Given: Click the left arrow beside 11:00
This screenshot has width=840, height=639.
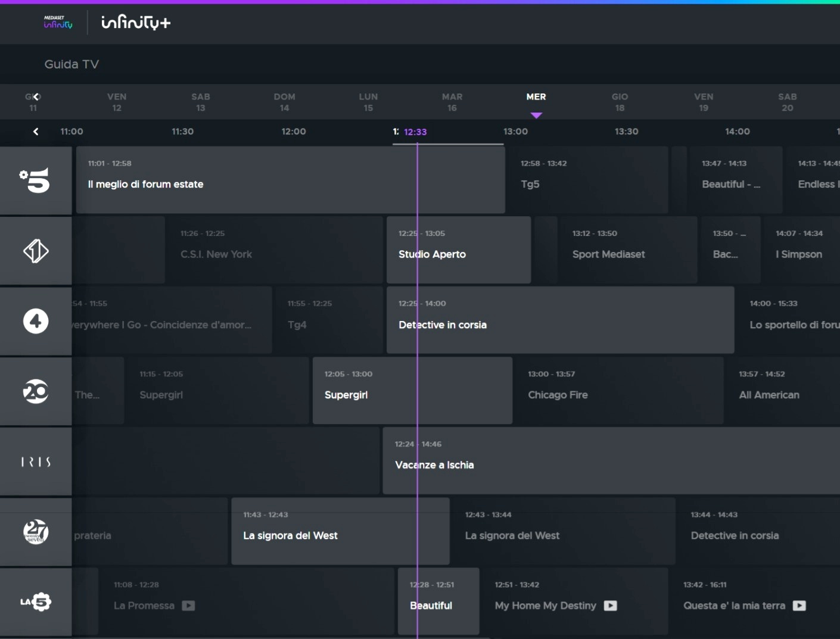Looking at the screenshot, I should (x=36, y=132).
